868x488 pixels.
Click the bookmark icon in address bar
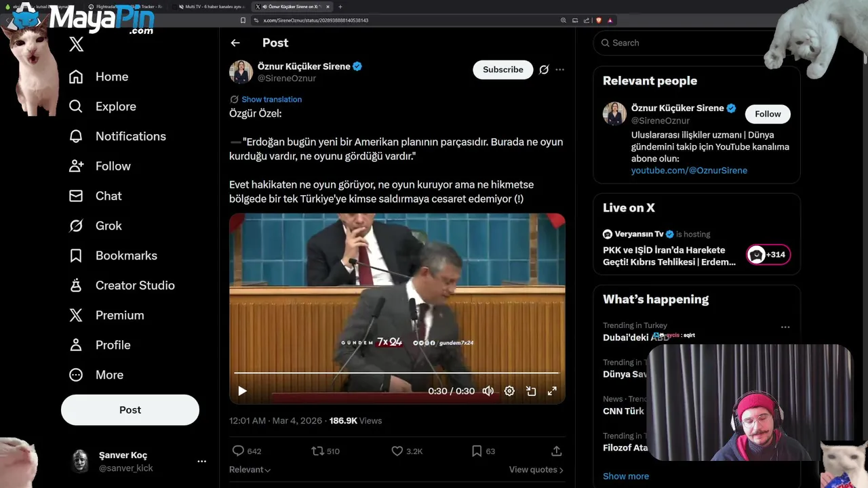[x=243, y=20]
